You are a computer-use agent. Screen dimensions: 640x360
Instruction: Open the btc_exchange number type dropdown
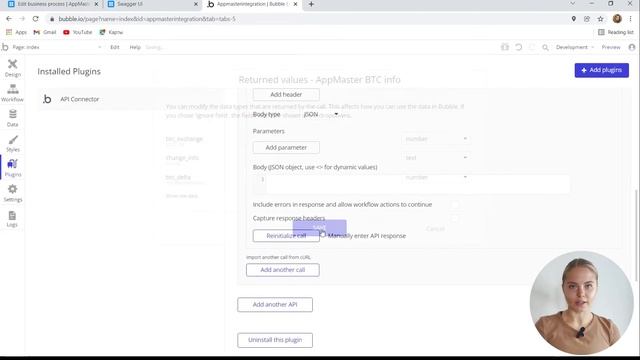[x=436, y=139]
